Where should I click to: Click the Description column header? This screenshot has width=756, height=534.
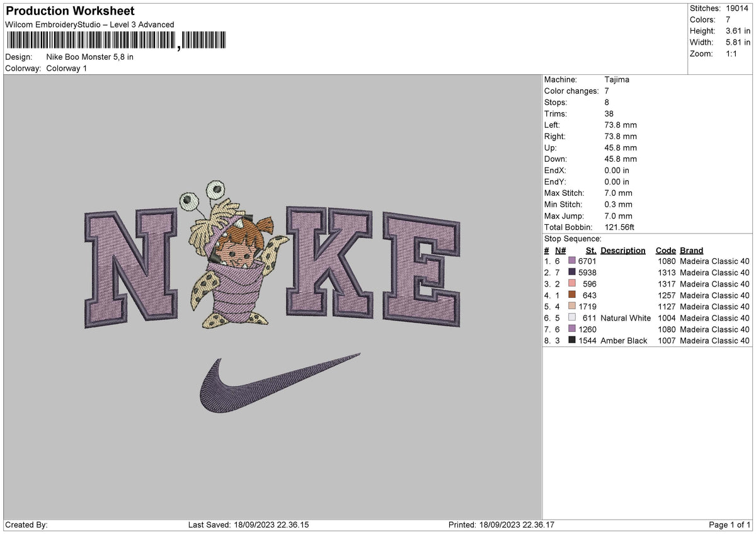click(x=623, y=250)
